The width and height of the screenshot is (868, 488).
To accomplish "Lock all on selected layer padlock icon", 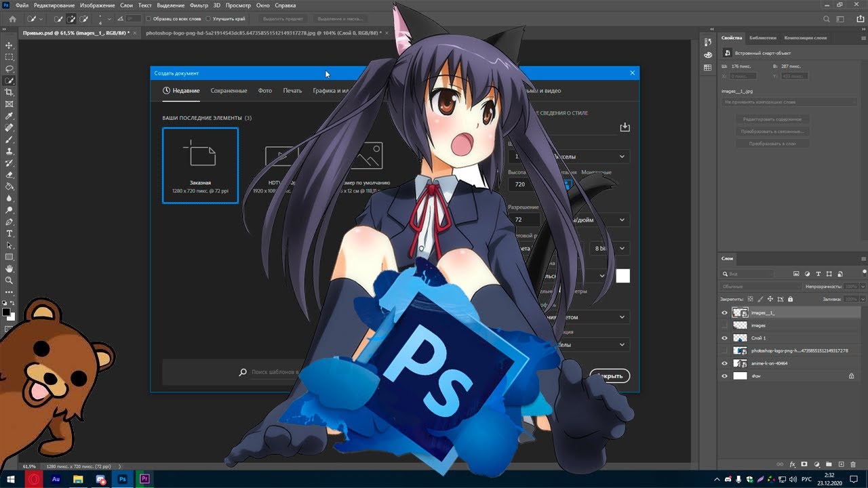I will [x=790, y=299].
